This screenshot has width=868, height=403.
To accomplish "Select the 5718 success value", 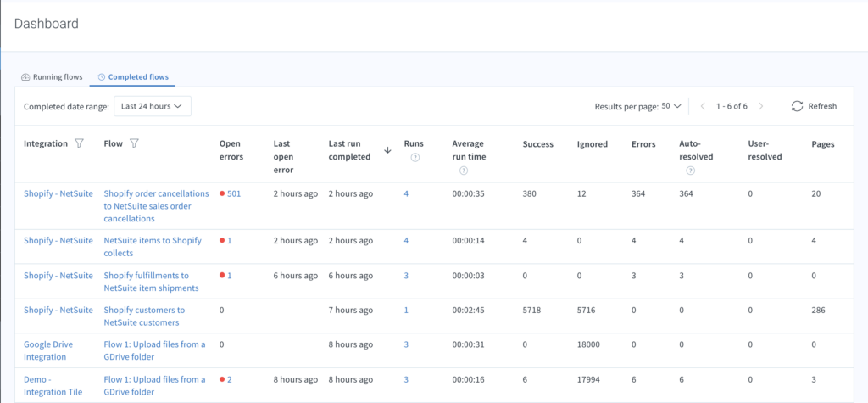I will coord(532,310).
